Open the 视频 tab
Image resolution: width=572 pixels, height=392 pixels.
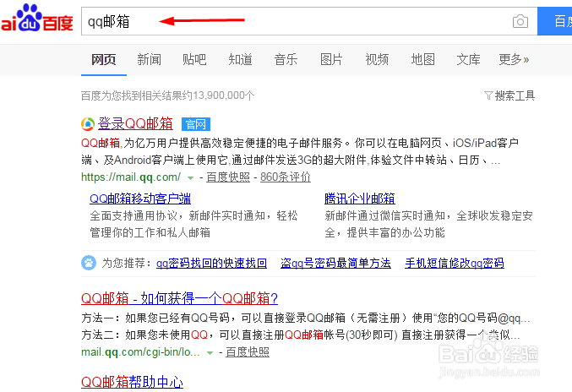click(x=377, y=59)
